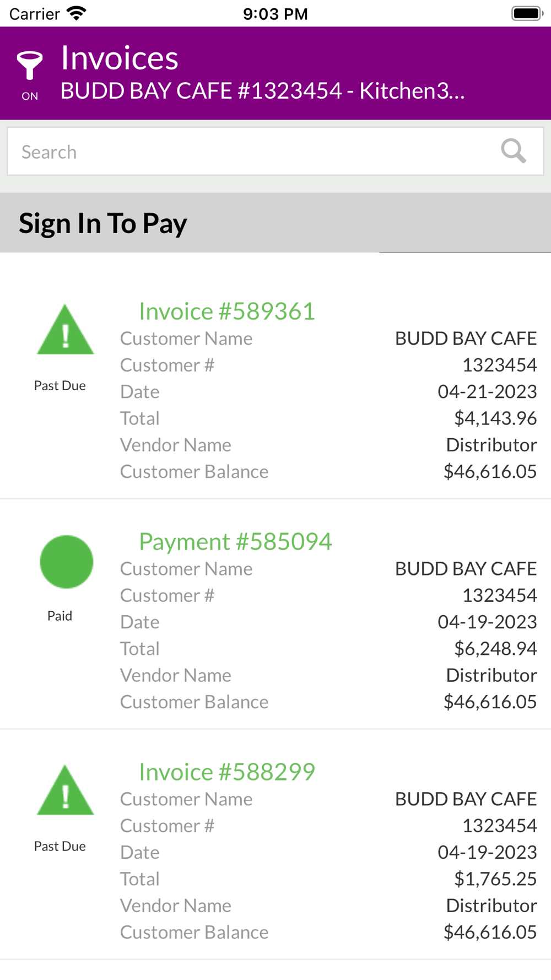Viewport: 551px width, 980px height.
Task: Open Invoice #589361
Action: coord(226,311)
